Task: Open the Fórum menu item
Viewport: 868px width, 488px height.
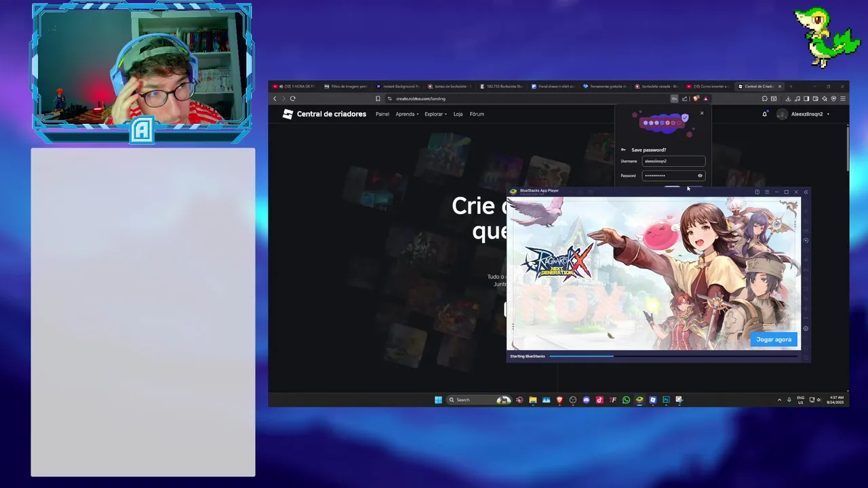Action: [477, 114]
